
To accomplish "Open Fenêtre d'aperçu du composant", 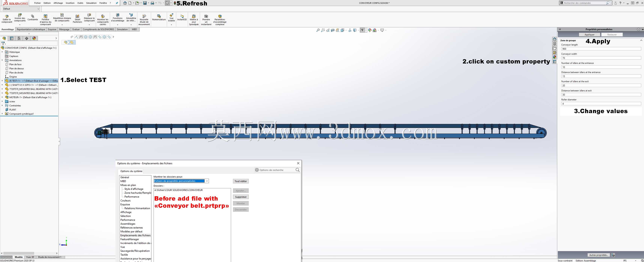I will [x=46, y=20].
